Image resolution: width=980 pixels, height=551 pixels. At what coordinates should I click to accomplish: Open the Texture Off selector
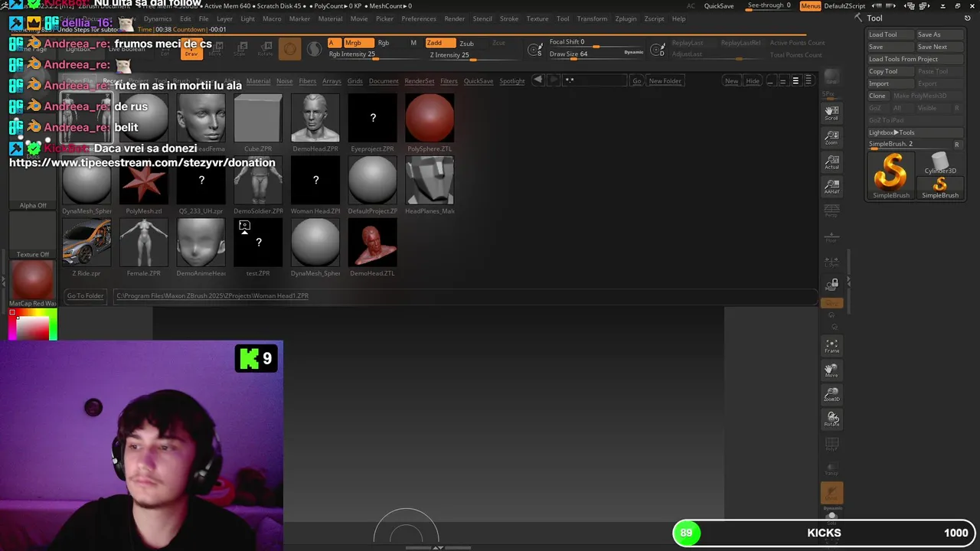pyautogui.click(x=33, y=235)
